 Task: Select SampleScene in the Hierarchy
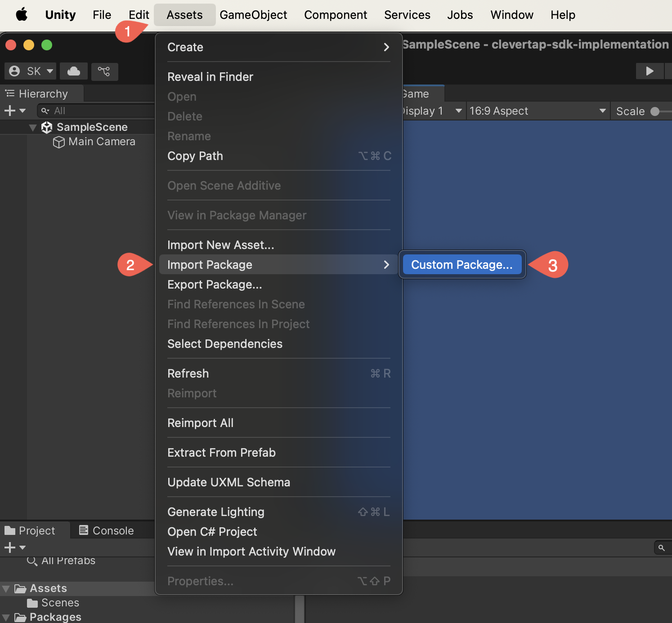[x=92, y=127]
